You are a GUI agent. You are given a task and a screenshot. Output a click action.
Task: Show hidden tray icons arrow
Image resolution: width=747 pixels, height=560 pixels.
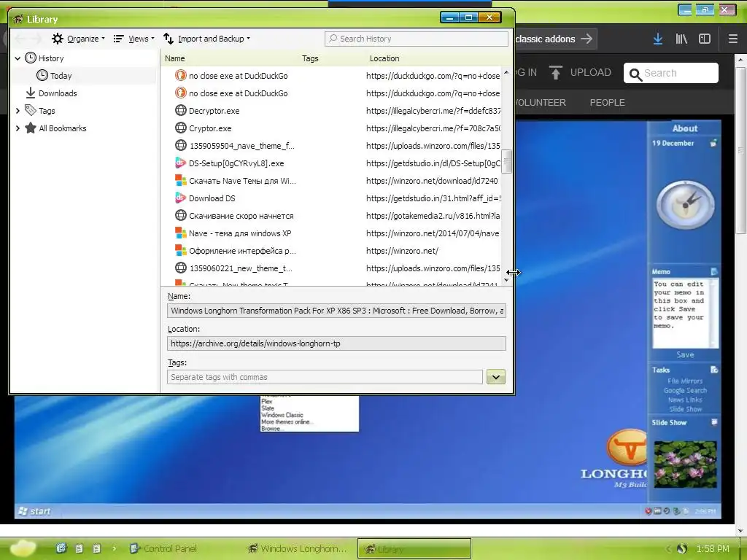click(x=668, y=548)
